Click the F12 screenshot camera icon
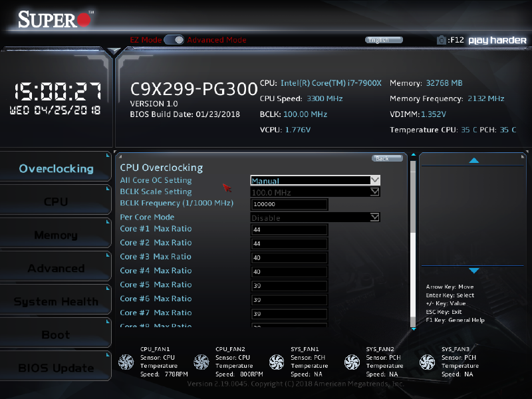The image size is (532, 399). [442, 39]
